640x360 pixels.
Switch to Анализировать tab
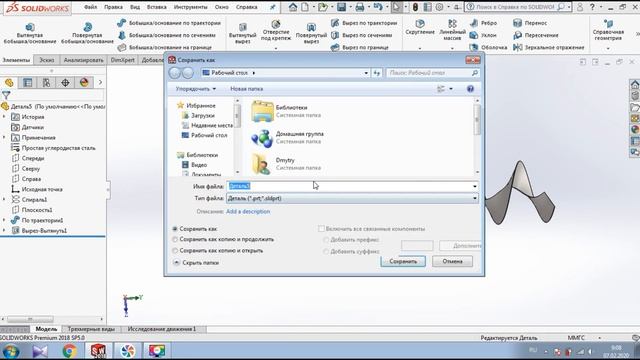(x=83, y=60)
